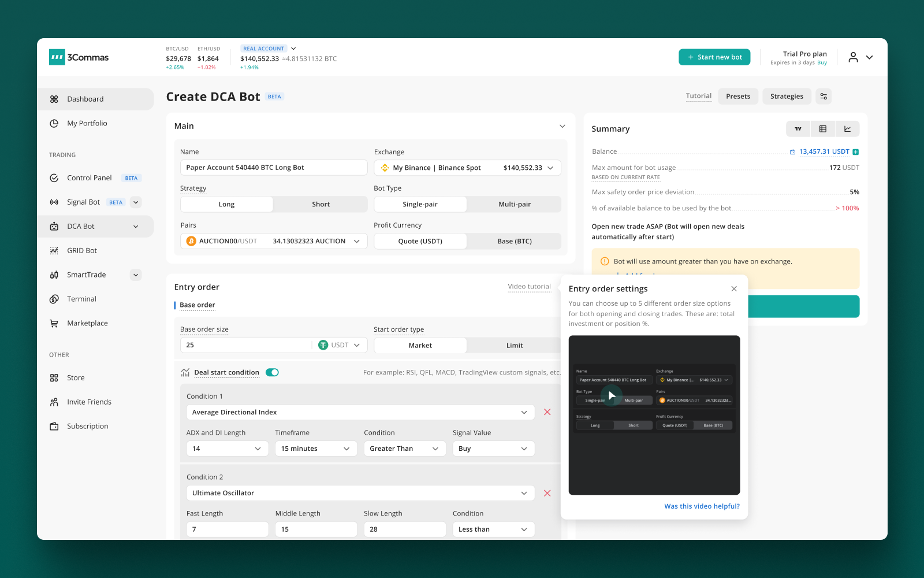Click the Control Panel icon

[x=54, y=178]
